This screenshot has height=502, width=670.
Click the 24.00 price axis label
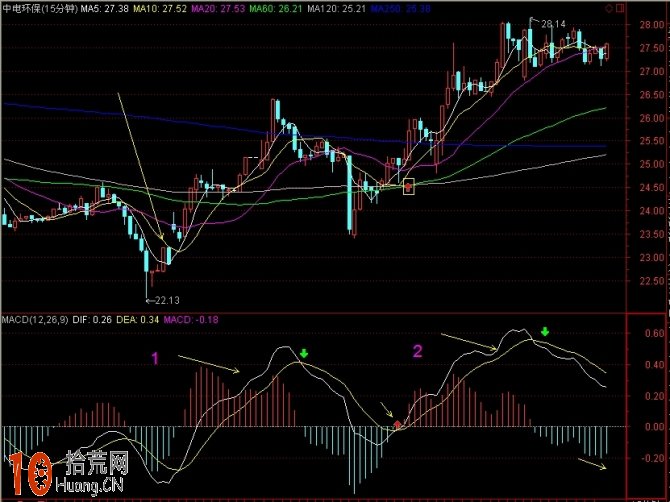tap(652, 211)
